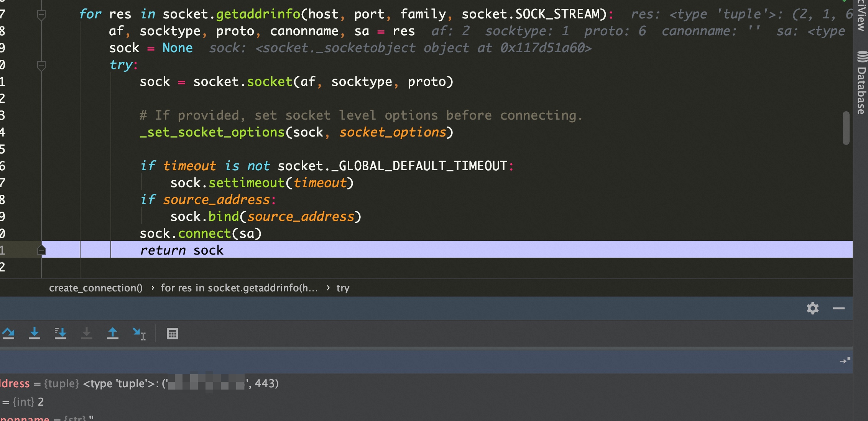Click the Run to Cursor icon
Screen dimensions: 868x421
pos(139,334)
